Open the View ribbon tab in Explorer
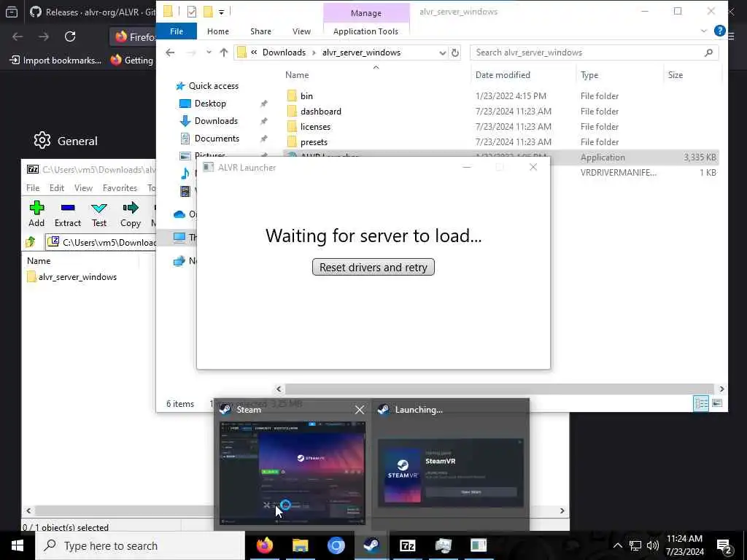 (301, 31)
